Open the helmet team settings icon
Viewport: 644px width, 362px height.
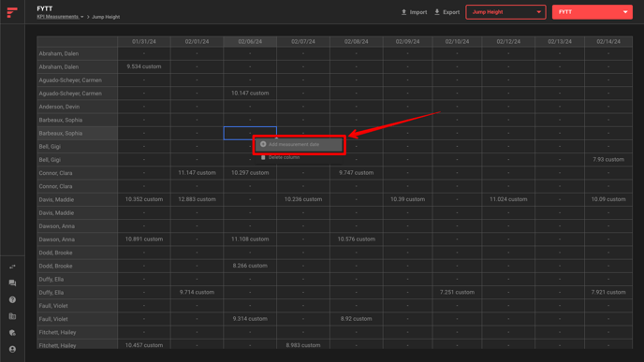[x=12, y=333]
